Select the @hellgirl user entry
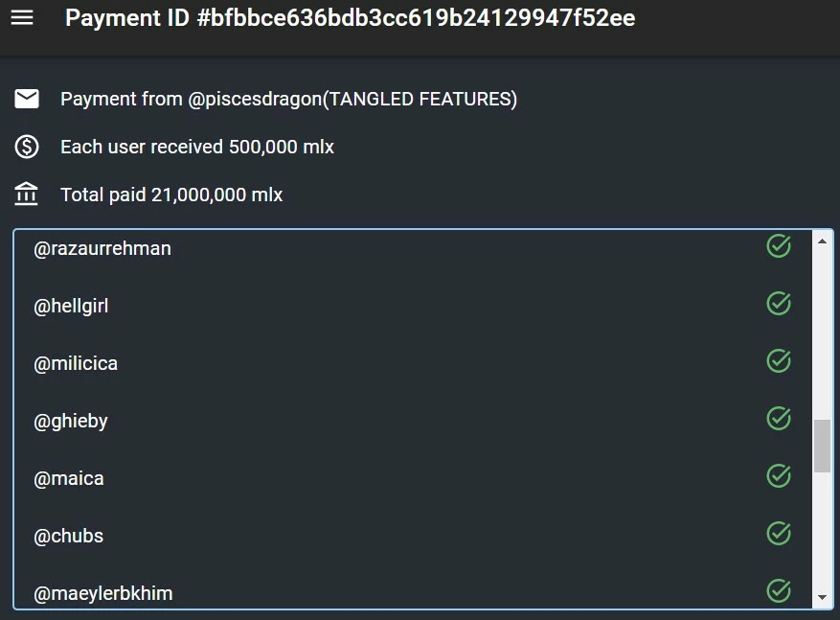Viewport: 840px width, 620px height. click(x=413, y=306)
